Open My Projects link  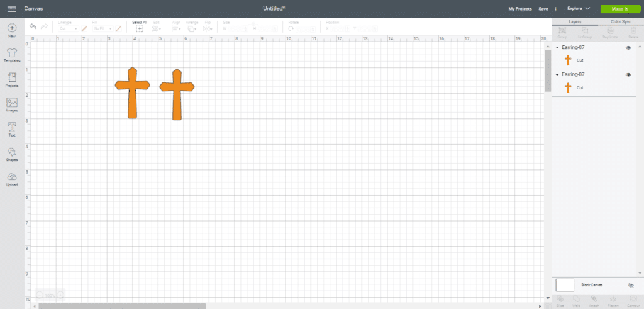click(519, 9)
